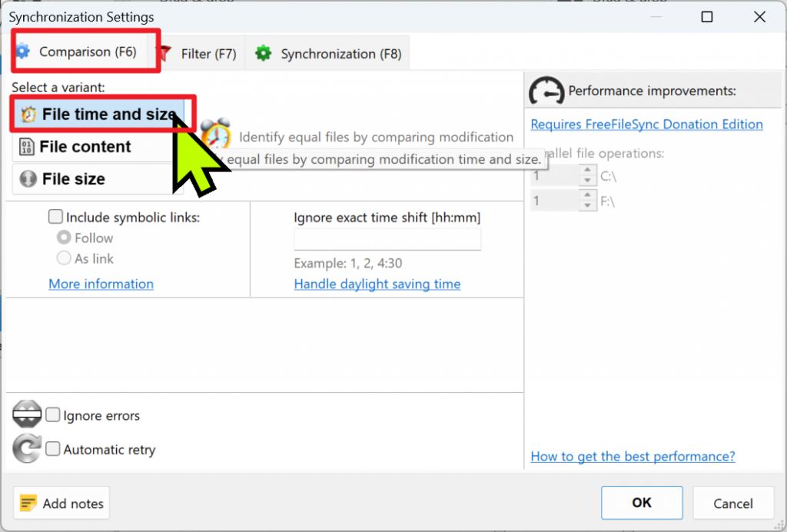This screenshot has width=787, height=532.
Task: Click the Automatic retry circular arrow icon
Action: (27, 448)
